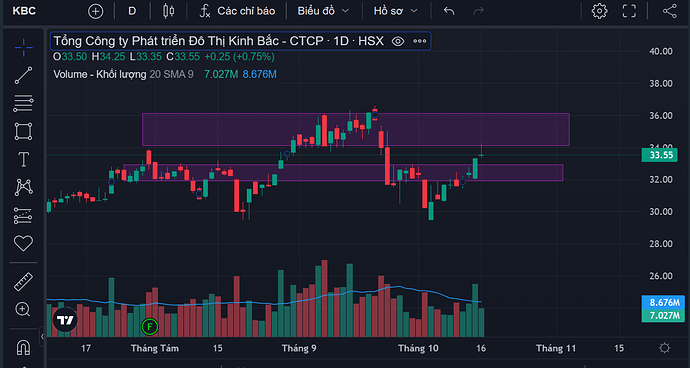Toggle visibility of KBC symbol eye icon
The height and width of the screenshot is (368, 690).
(398, 41)
